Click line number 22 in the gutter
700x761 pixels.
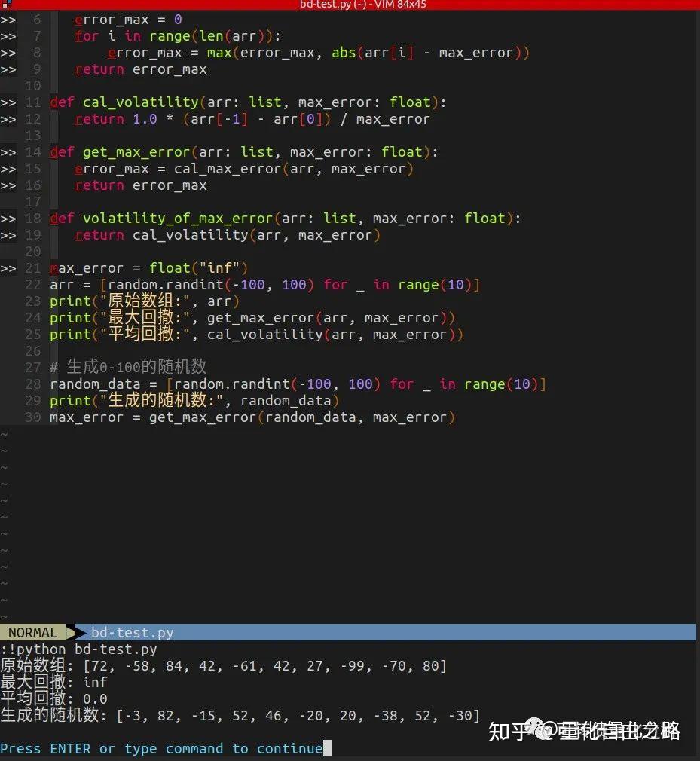point(33,285)
